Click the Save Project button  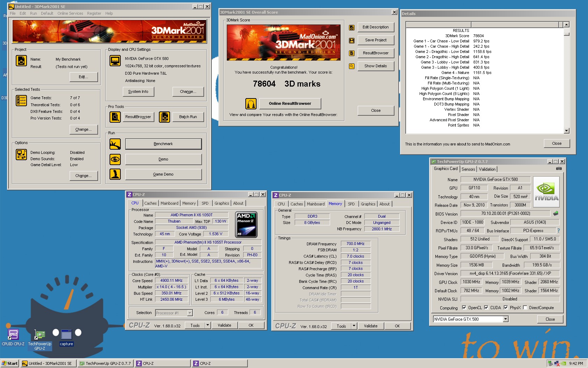376,40
